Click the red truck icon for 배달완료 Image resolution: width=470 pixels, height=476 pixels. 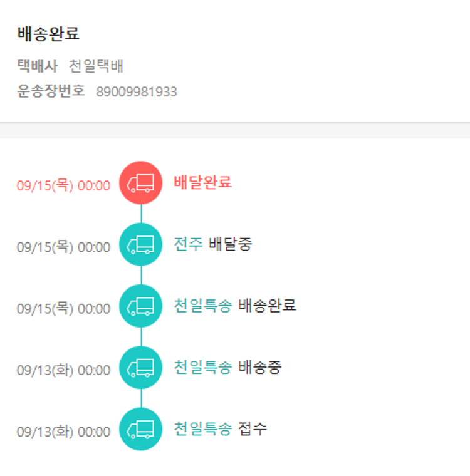[x=140, y=183]
